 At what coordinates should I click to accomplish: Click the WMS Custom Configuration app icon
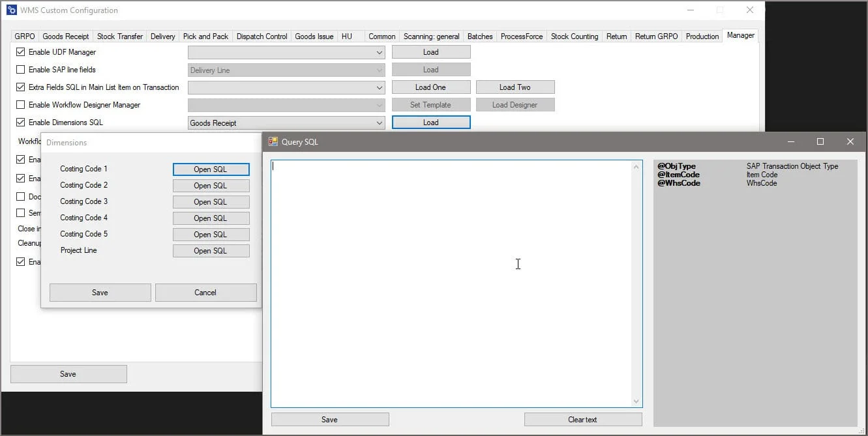(12, 10)
